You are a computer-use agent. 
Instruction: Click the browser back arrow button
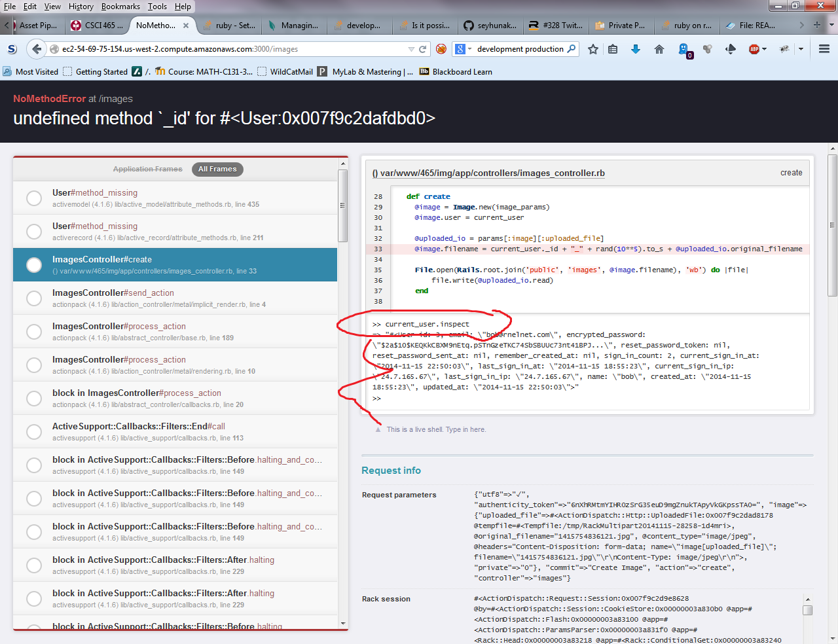(x=37, y=49)
